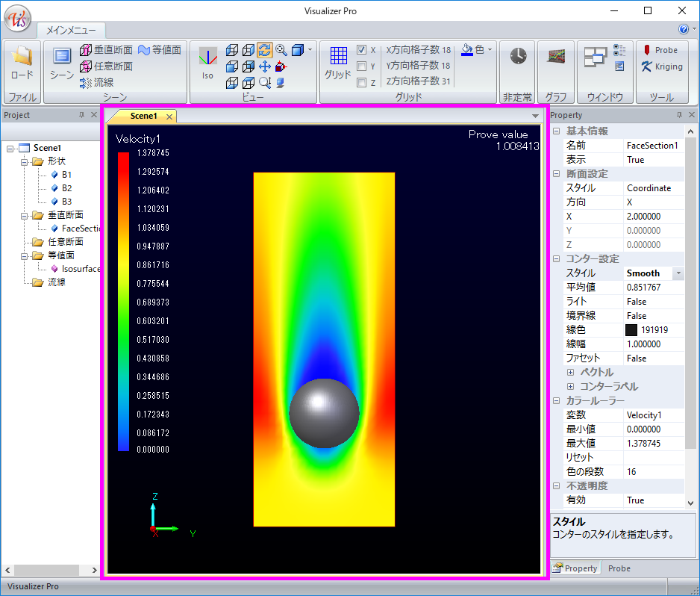700x596 pixels.
Task: Launch the Kriging tool
Action: pos(661,66)
